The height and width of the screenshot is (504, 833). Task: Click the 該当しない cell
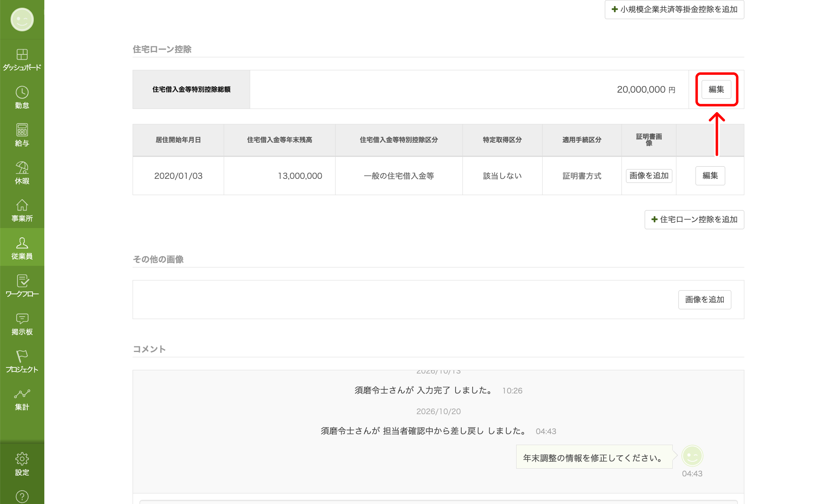(502, 176)
